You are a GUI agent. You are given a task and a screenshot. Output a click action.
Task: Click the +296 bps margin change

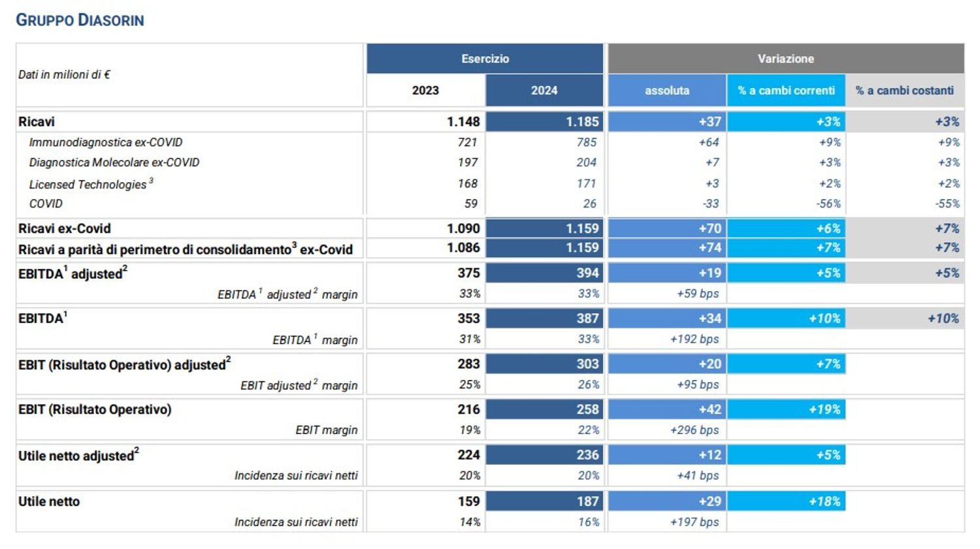coord(694,430)
